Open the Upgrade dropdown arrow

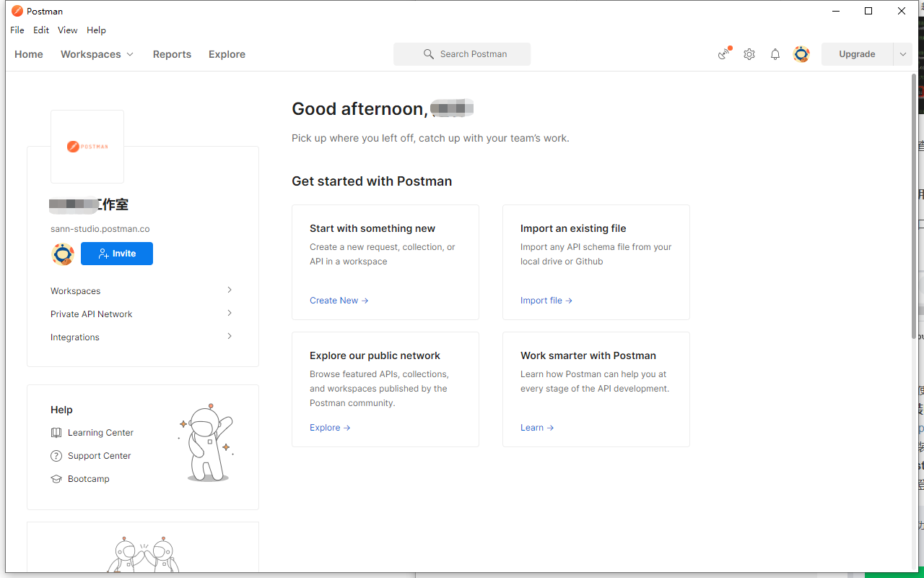[x=902, y=54]
